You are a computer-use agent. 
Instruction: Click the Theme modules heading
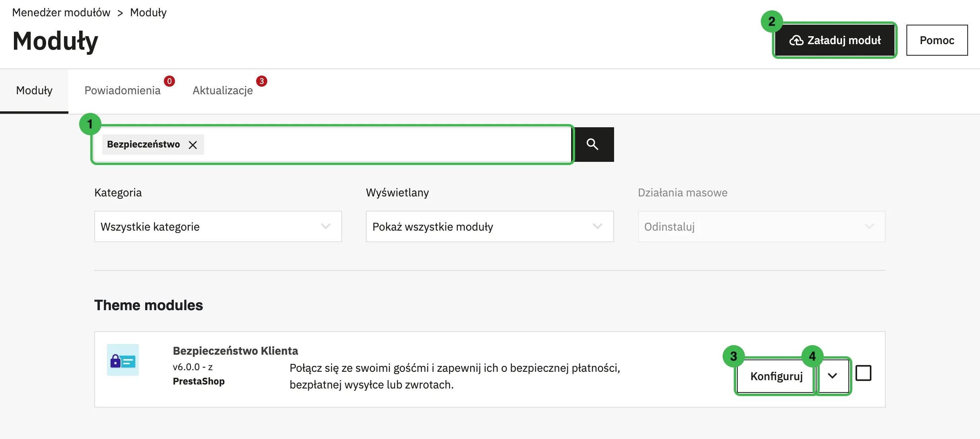(x=149, y=305)
